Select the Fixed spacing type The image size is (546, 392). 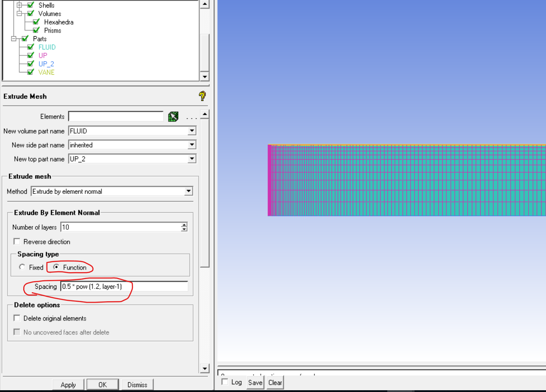22,267
